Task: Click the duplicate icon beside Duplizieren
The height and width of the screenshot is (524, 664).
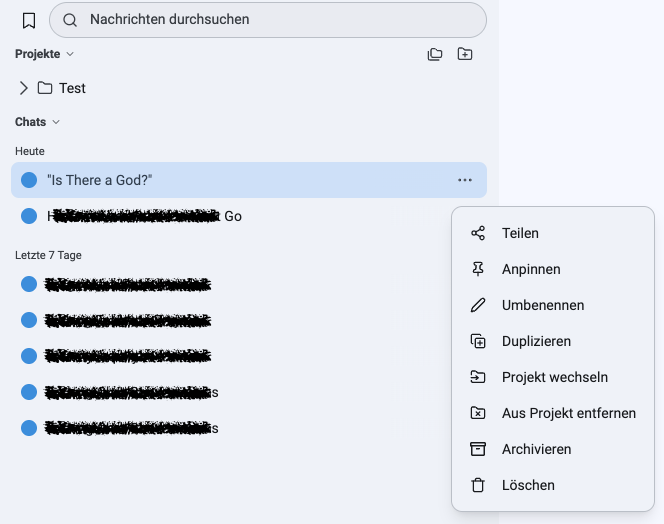Action: [478, 341]
